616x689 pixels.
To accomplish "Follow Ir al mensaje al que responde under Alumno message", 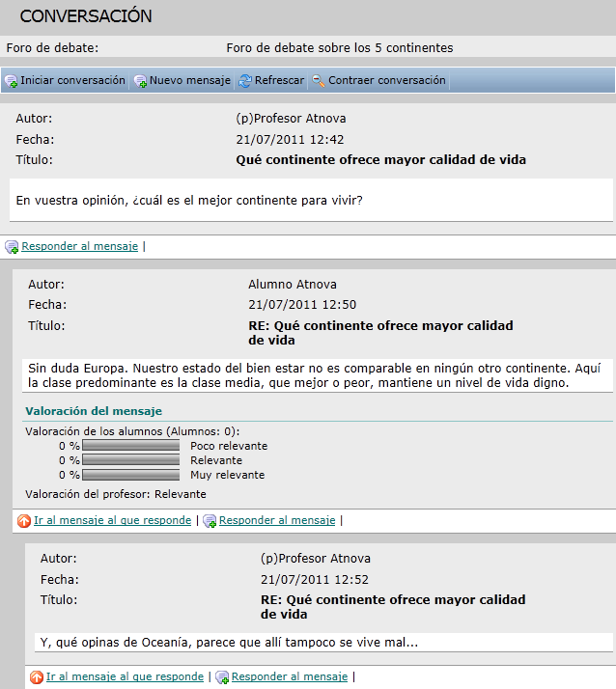I will coord(113,520).
